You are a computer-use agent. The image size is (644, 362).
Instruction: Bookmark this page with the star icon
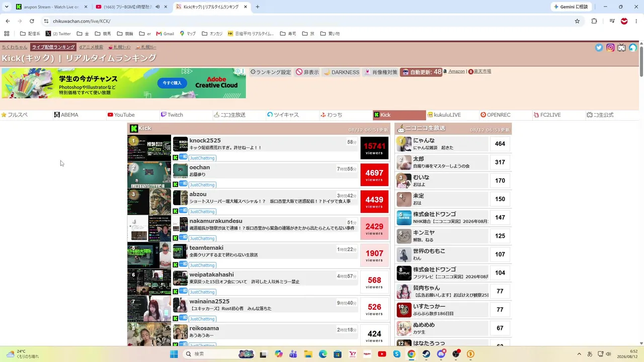coord(577,21)
